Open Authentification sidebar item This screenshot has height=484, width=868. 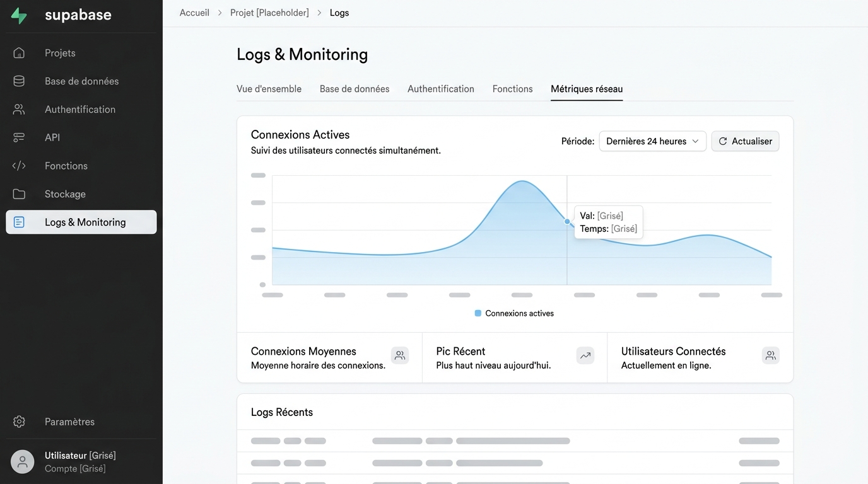coord(81,109)
